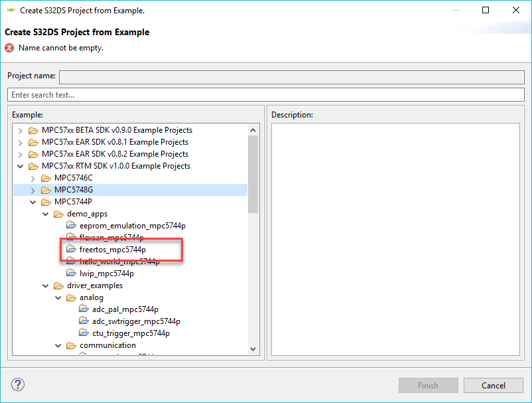Select MPC57xx EAR SDK v0.8.1 Example Projects
Image resolution: width=532 pixels, height=403 pixels.
point(115,142)
